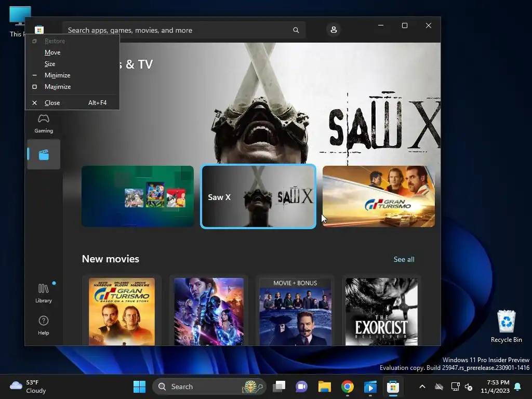Click the search magnifier icon in Store
The width and height of the screenshot is (532, 399).
(296, 30)
